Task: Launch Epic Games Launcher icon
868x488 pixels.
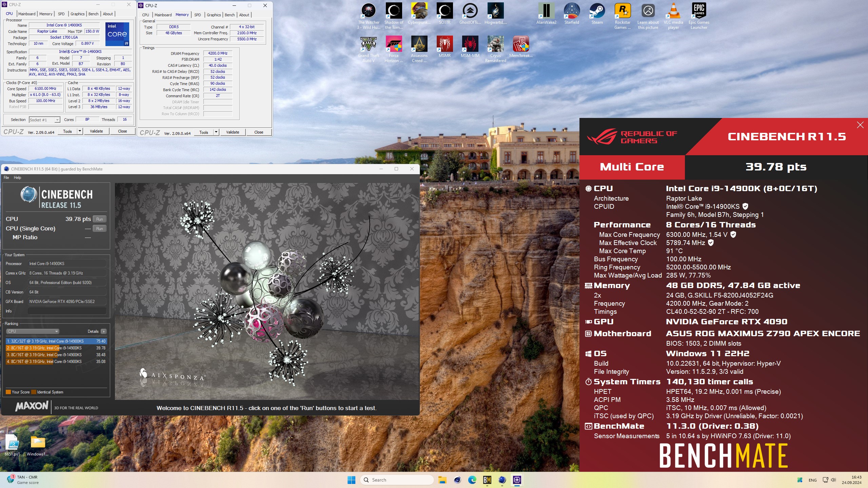Action: click(699, 16)
